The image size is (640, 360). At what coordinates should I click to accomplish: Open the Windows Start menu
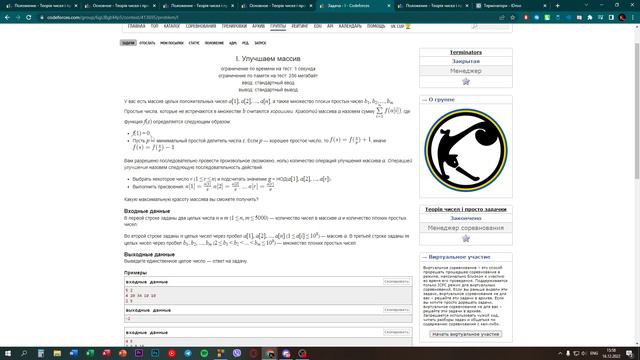(x=8, y=353)
